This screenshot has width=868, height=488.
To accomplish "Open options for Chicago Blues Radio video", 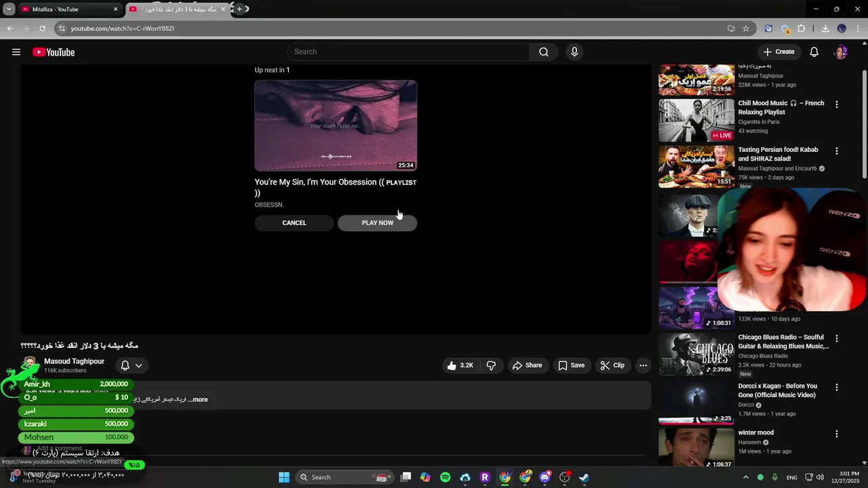I will [836, 338].
